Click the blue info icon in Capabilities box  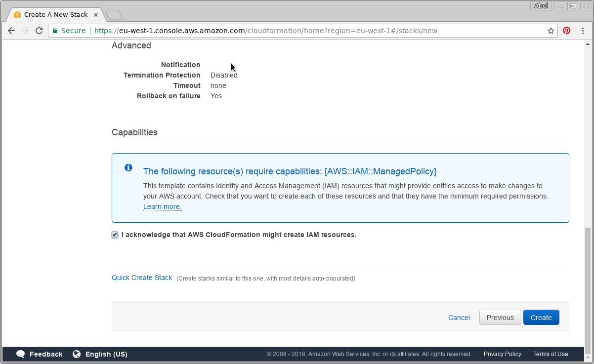point(128,167)
